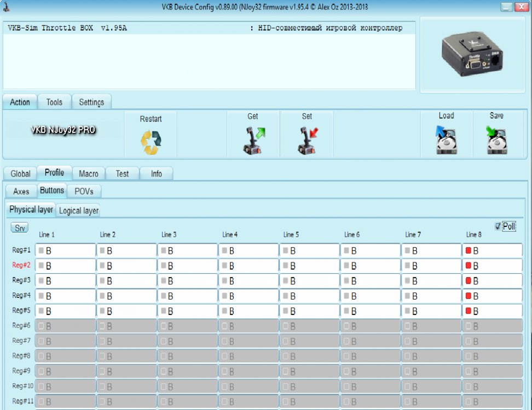Select the Buttons sub-tab
The height and width of the screenshot is (410, 532).
pyautogui.click(x=52, y=190)
